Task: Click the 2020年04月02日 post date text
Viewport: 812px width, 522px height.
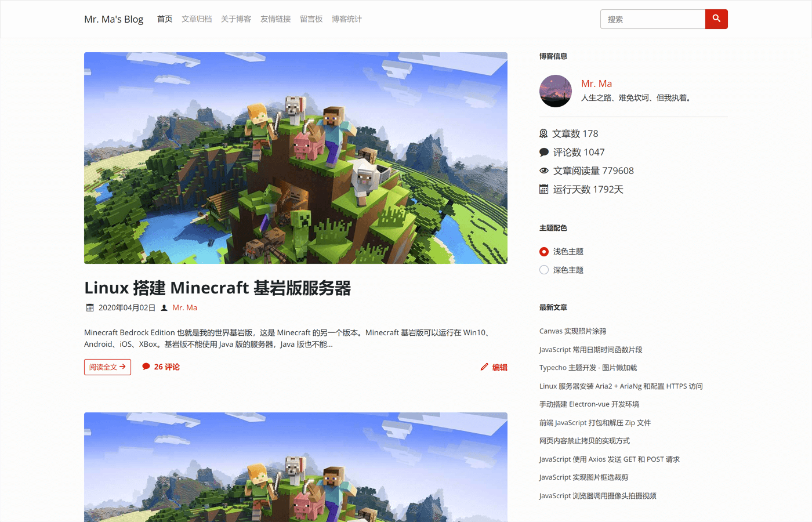Action: pos(127,308)
